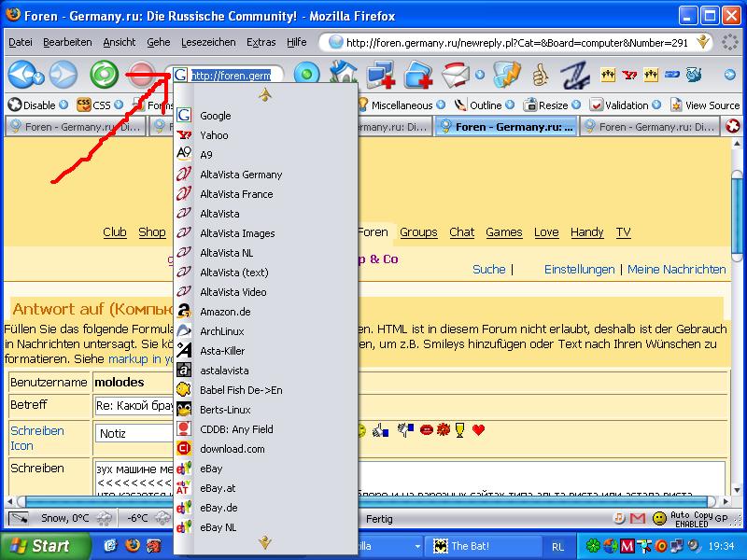Click the address bar URL field
Viewport: 747px width, 560px height.
(517, 43)
